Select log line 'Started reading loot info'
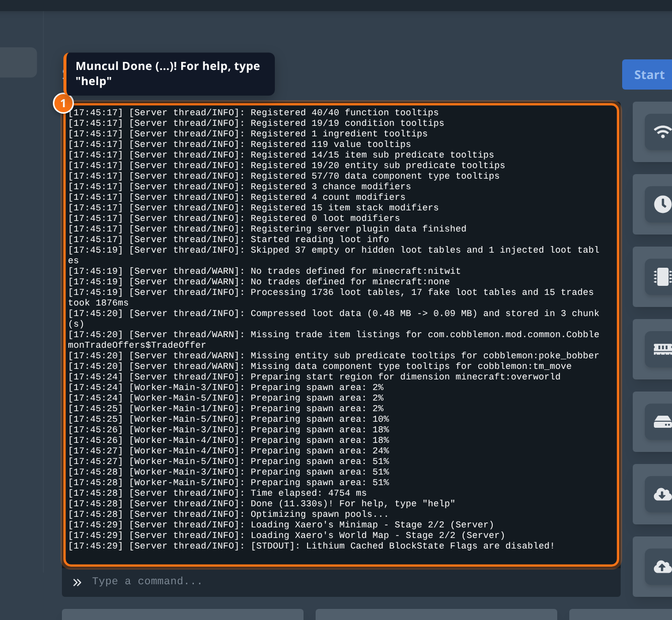 click(x=229, y=240)
